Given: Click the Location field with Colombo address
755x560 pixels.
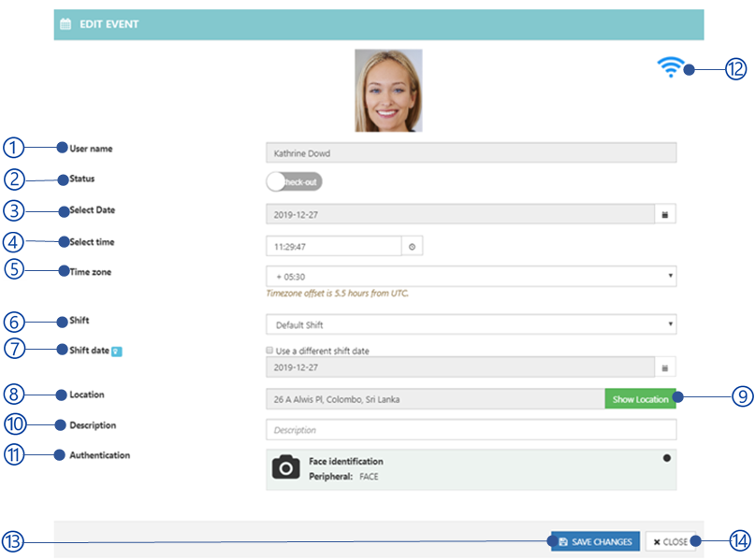Looking at the screenshot, I should [435, 399].
